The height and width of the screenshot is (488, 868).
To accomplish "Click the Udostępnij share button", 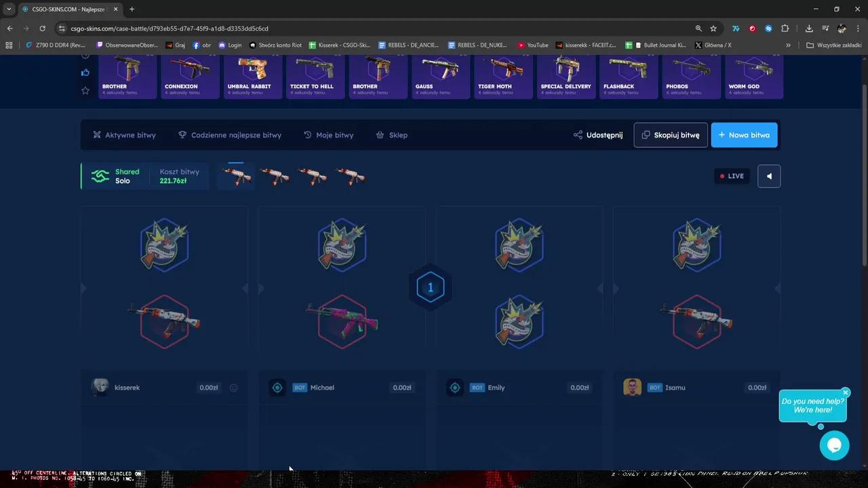I will (598, 135).
